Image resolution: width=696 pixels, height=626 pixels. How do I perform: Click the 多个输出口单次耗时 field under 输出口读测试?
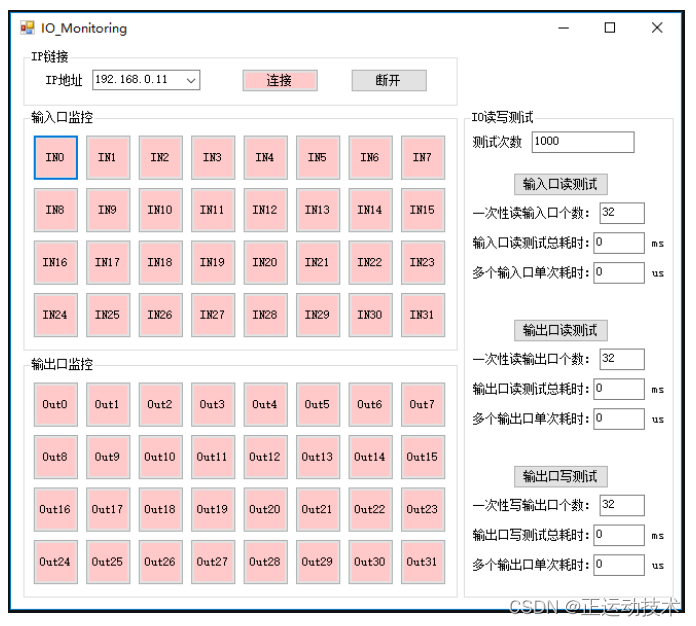coord(619,419)
